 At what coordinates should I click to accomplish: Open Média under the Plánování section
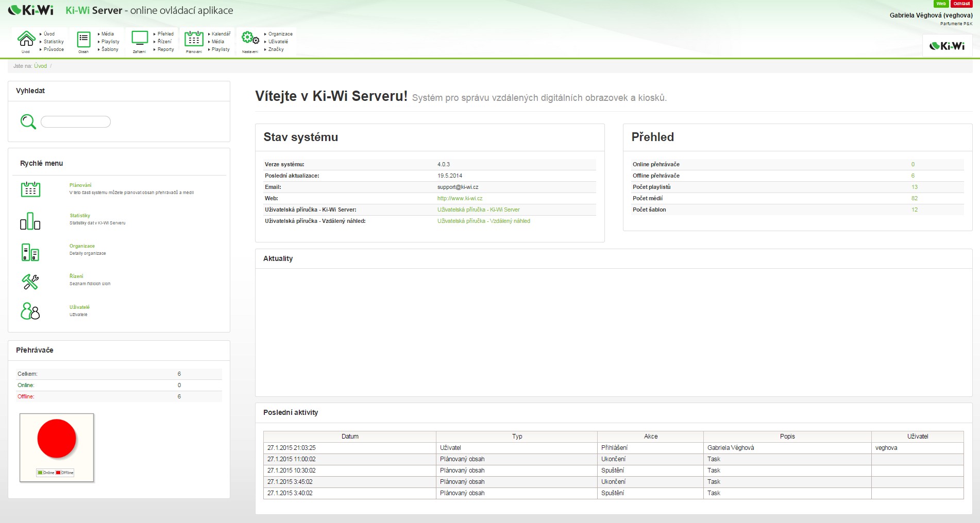217,42
